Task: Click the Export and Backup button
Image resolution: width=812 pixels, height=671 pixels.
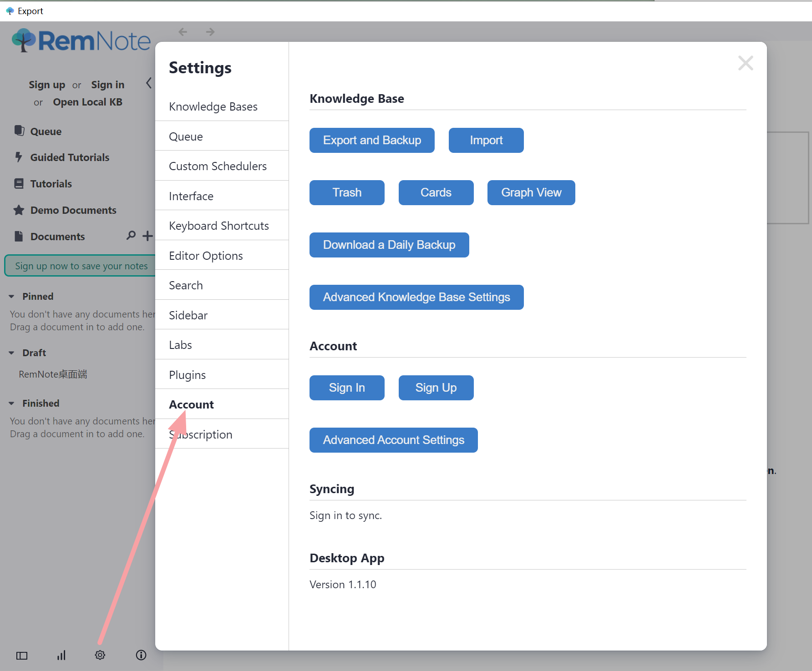Action: tap(372, 140)
